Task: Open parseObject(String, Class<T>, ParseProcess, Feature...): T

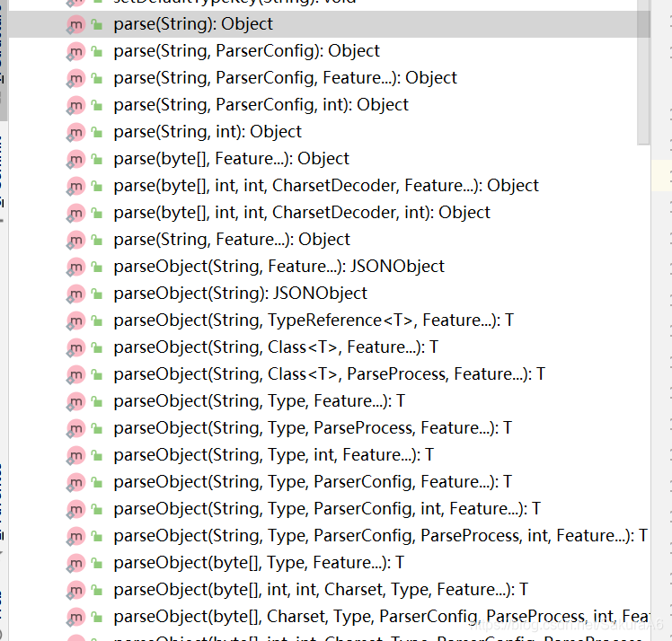Action: click(329, 374)
